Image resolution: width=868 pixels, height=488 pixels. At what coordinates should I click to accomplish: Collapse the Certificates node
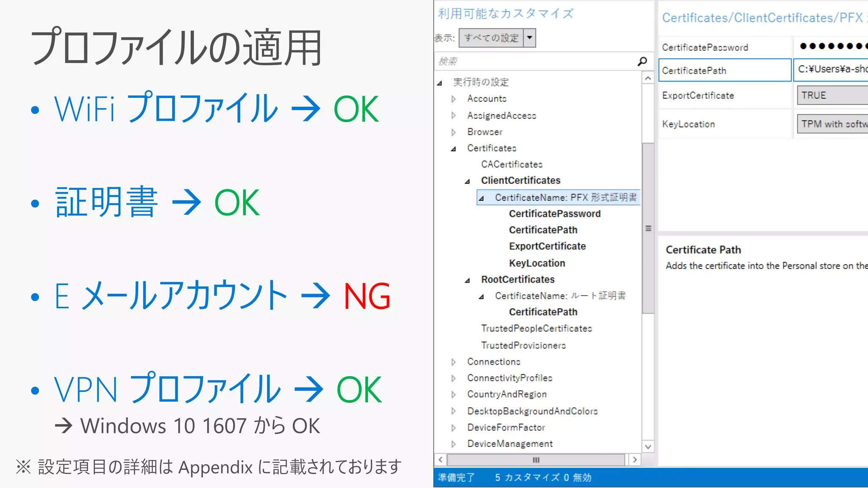coord(453,149)
